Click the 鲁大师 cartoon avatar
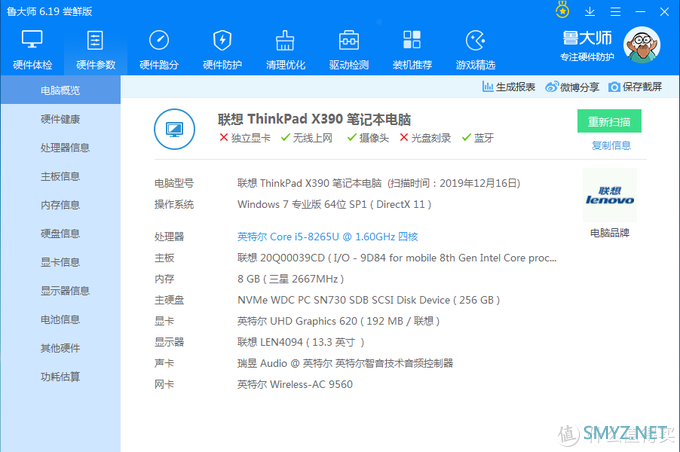The image size is (680, 452). [642, 45]
